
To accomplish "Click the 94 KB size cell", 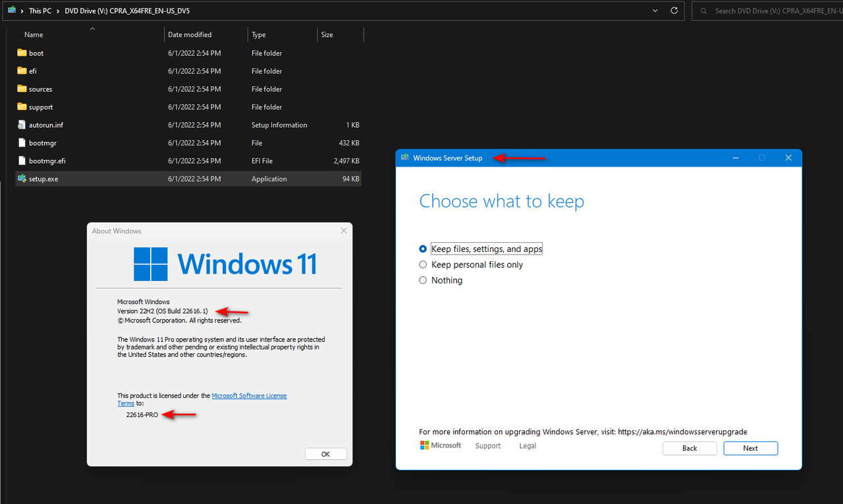I will click(351, 179).
